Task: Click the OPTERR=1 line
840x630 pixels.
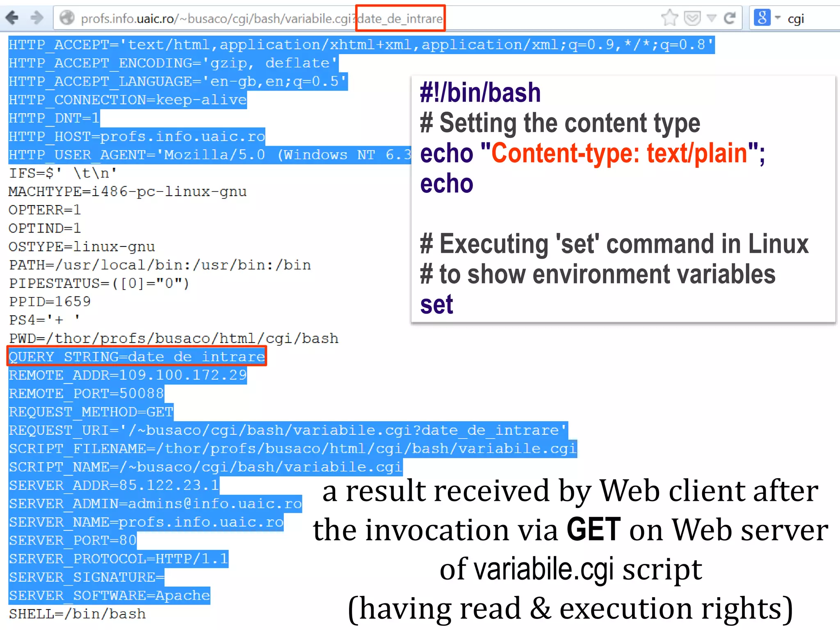Action: (45, 210)
